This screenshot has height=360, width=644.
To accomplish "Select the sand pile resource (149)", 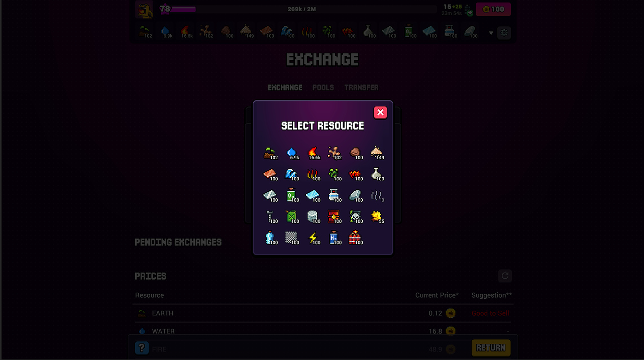I will (377, 153).
